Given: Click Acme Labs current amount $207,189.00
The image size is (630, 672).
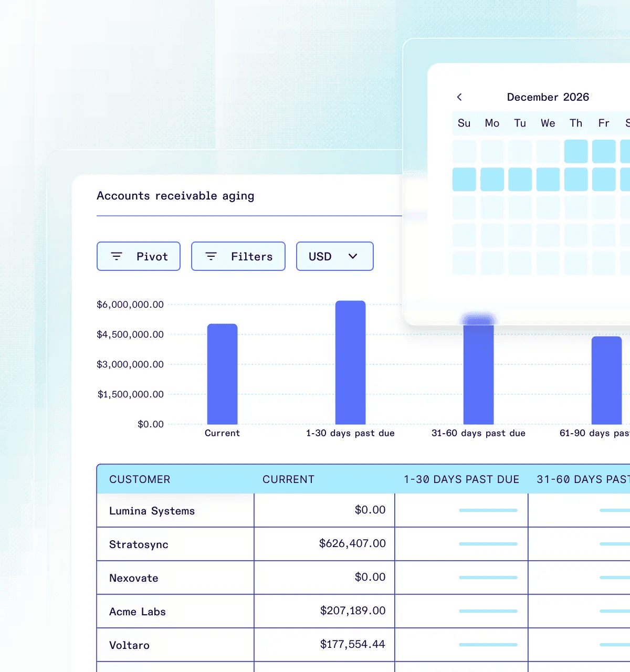Looking at the screenshot, I should (x=352, y=611).
